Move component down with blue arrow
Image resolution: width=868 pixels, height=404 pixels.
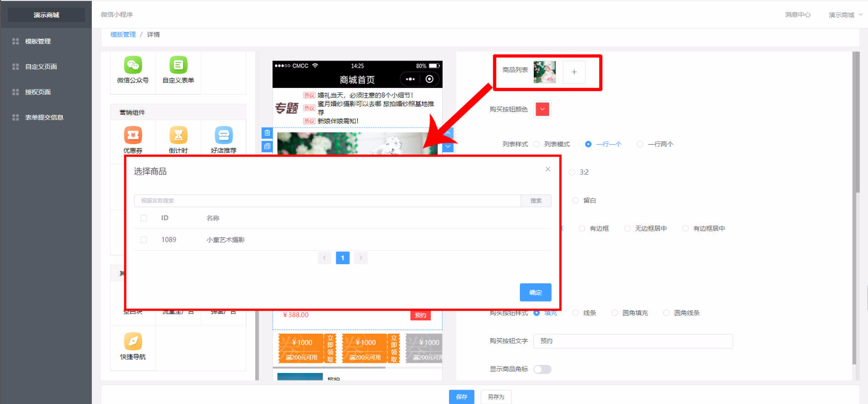point(448,147)
